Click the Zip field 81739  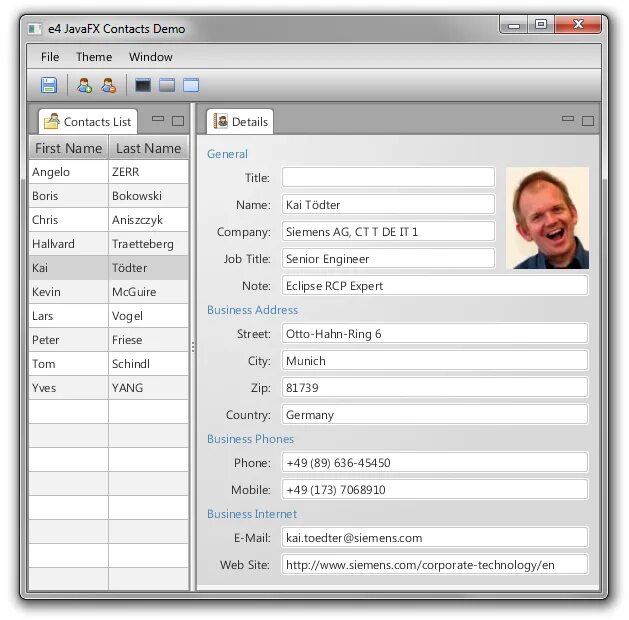click(x=435, y=387)
